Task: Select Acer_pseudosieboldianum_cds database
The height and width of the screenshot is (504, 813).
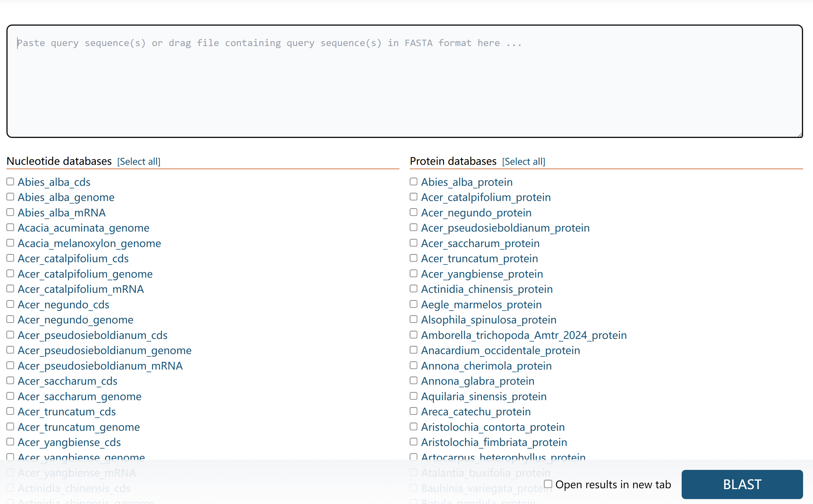Action: click(x=10, y=335)
